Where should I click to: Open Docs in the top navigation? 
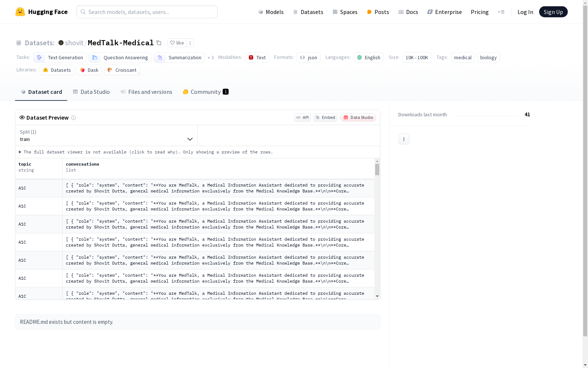(408, 12)
